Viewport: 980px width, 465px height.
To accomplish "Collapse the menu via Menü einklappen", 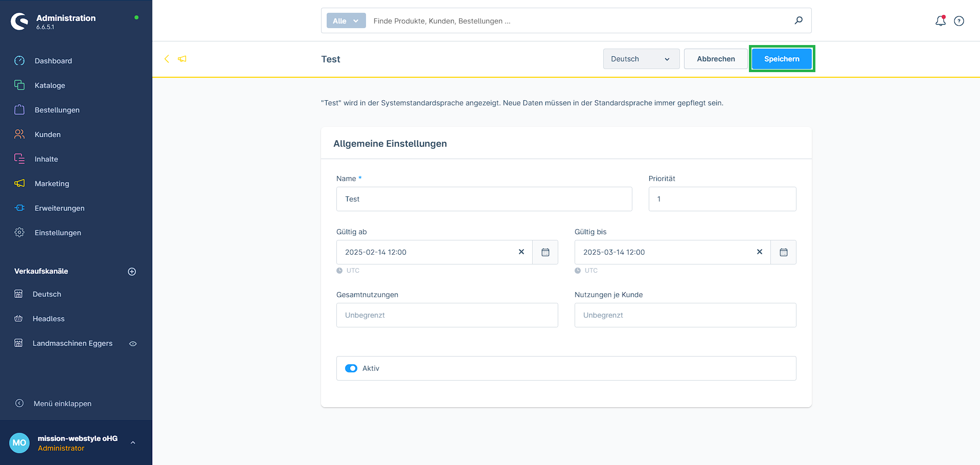I will click(x=62, y=404).
